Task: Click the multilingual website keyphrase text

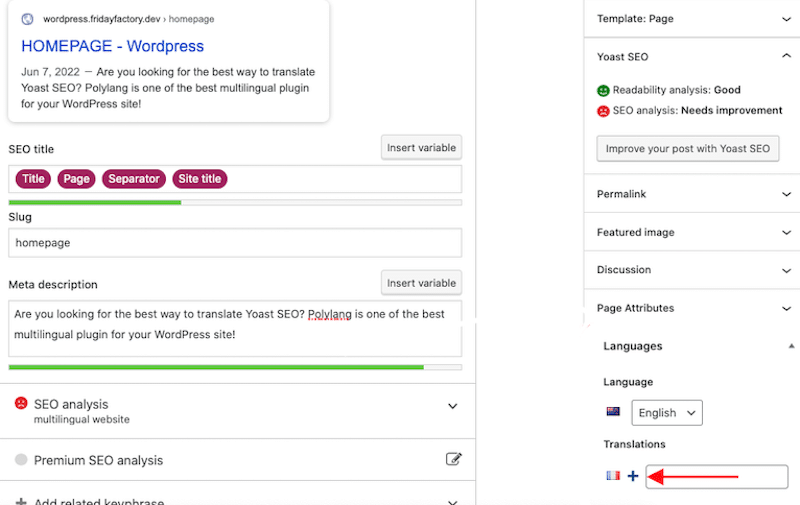Action: tap(82, 419)
